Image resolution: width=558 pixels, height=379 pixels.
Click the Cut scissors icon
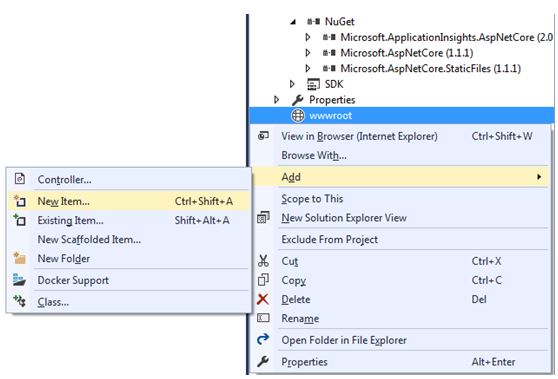[x=263, y=261]
